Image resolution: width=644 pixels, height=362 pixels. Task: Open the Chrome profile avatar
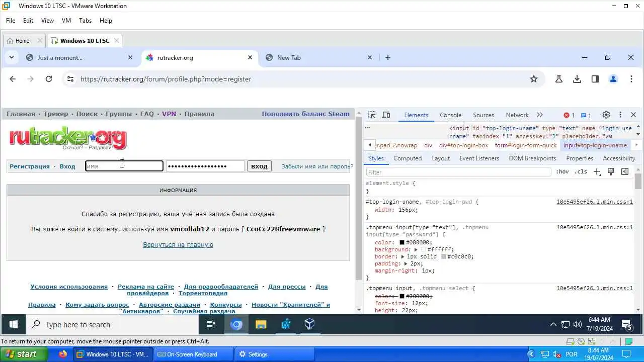(x=613, y=79)
